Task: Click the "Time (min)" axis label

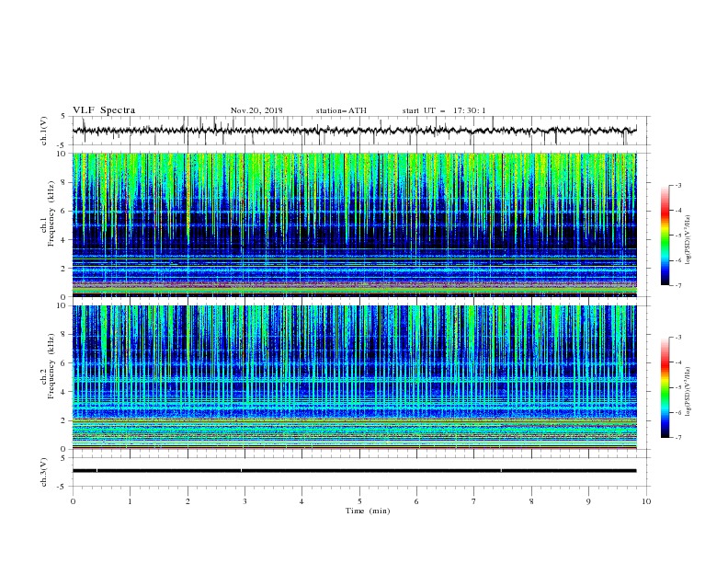Action: tap(368, 511)
